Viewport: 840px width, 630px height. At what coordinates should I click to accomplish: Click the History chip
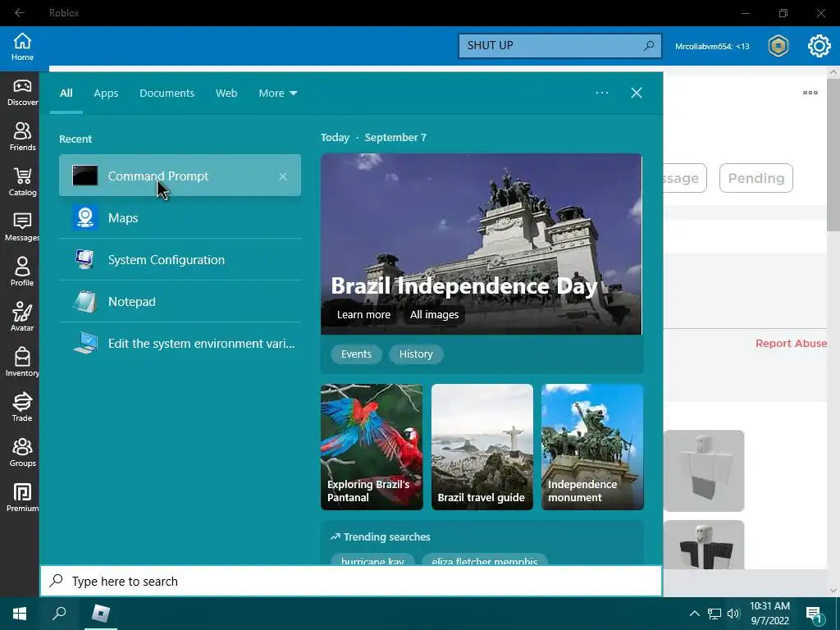click(416, 354)
